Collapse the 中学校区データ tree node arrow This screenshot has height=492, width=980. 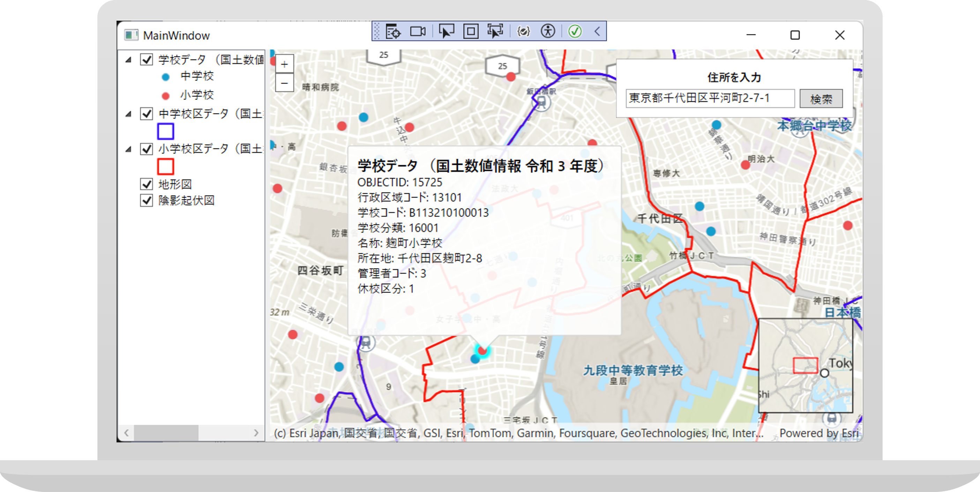129,114
